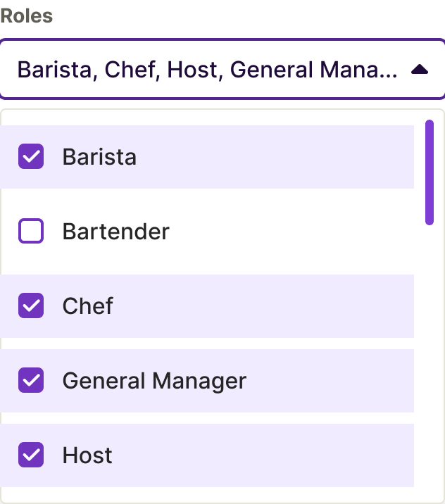Select the Bartender option label
The height and width of the screenshot is (504, 445).
click(x=115, y=231)
